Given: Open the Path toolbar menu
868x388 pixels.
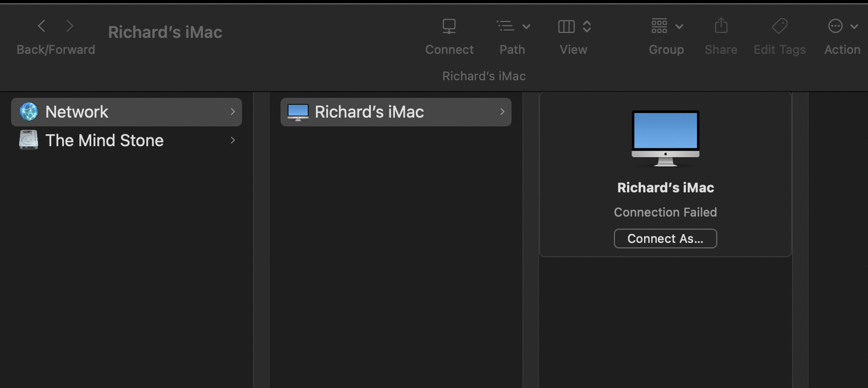Looking at the screenshot, I should click(x=506, y=26).
